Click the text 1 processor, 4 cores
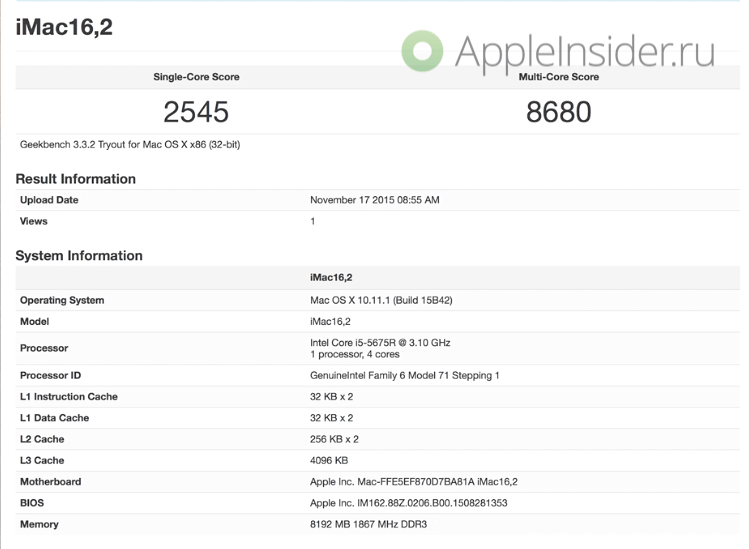749x549 pixels. [355, 355]
